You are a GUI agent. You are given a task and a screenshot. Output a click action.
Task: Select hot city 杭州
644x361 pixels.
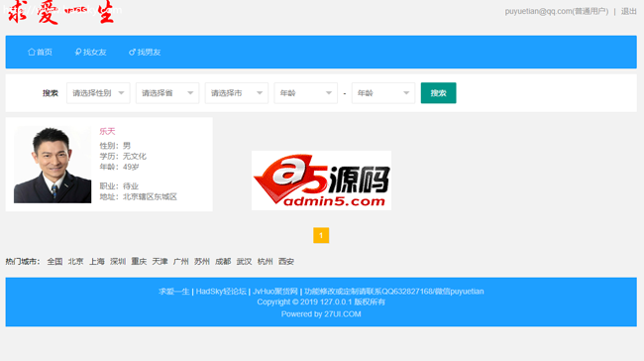(x=265, y=262)
